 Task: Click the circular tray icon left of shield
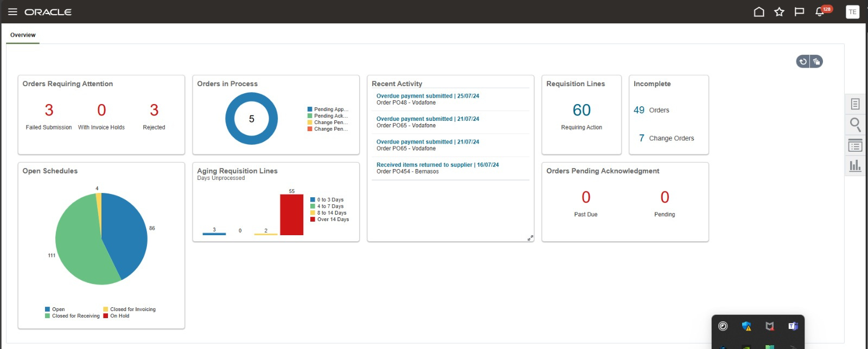[x=723, y=326]
